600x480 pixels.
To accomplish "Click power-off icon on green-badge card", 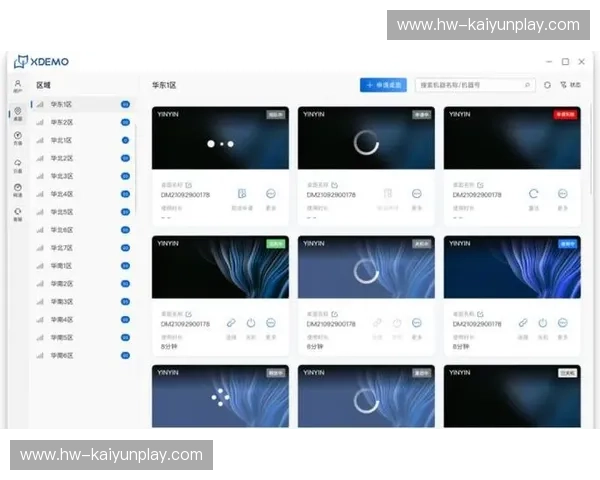I will 251,323.
